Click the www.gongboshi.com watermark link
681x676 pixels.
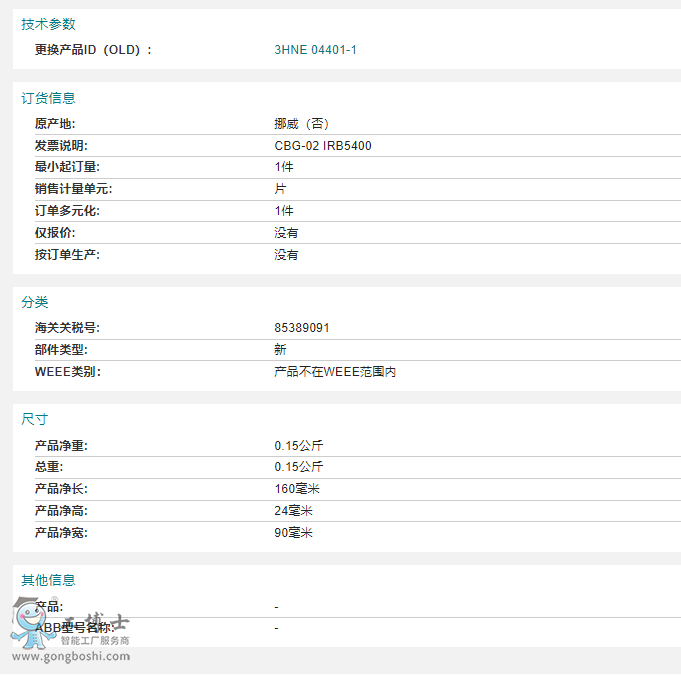click(71, 657)
